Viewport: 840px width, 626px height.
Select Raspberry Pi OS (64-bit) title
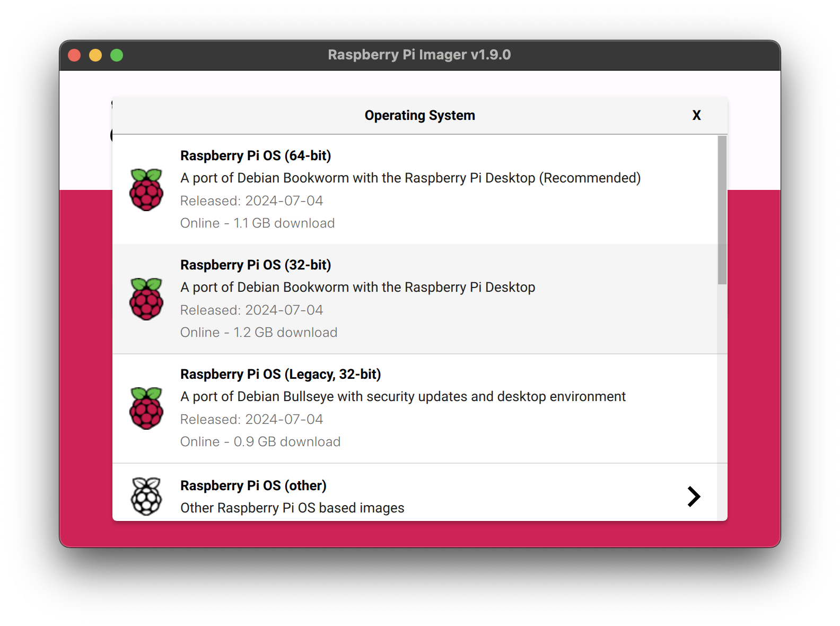(256, 155)
